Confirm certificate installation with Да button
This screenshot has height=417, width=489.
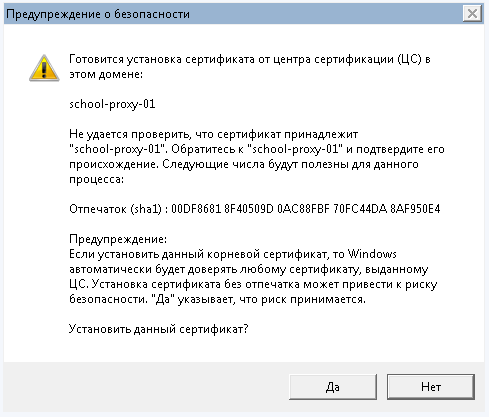333,387
